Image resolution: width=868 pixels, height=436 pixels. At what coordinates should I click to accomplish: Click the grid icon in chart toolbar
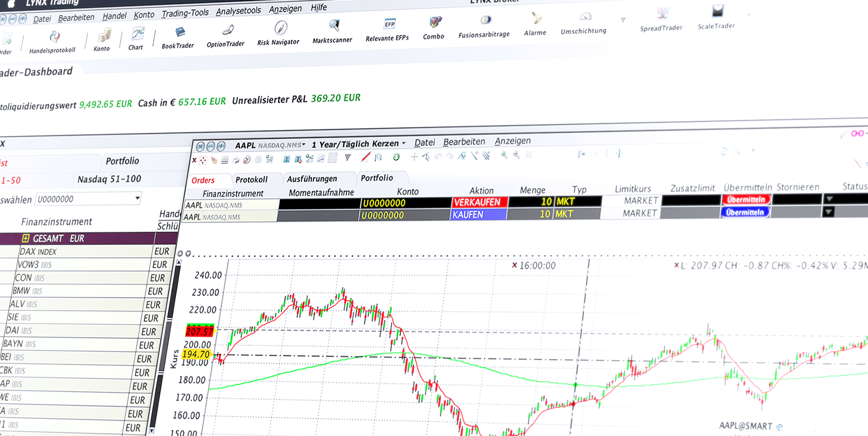[225, 160]
